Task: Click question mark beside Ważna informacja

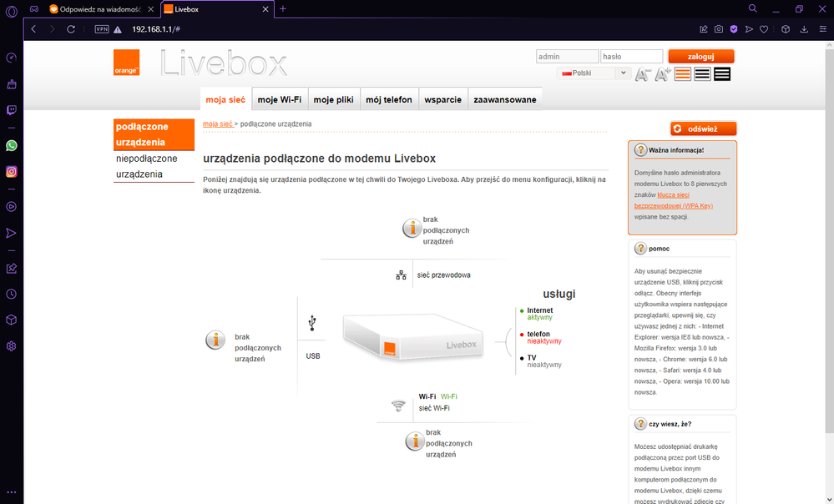Action: point(640,150)
